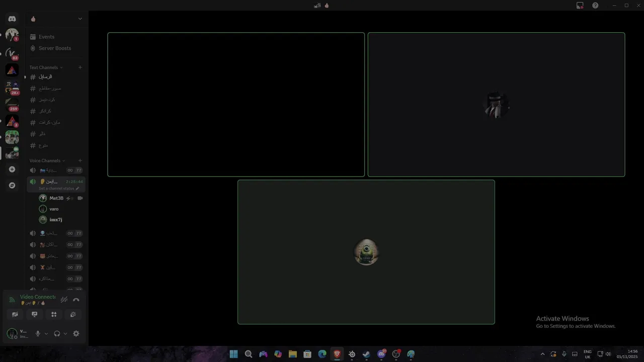The height and width of the screenshot is (362, 644).
Task: Collapse the Text Channels category
Action: [46, 67]
